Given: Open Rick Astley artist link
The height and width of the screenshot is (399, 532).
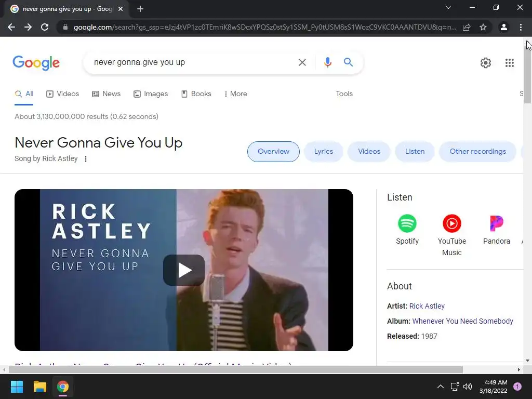Looking at the screenshot, I should pos(427,306).
